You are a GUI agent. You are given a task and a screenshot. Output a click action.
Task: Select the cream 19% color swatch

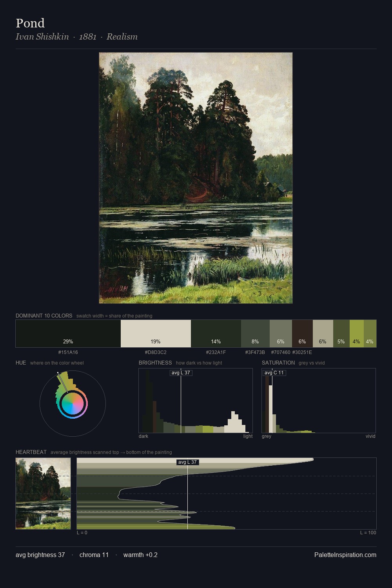156,334
